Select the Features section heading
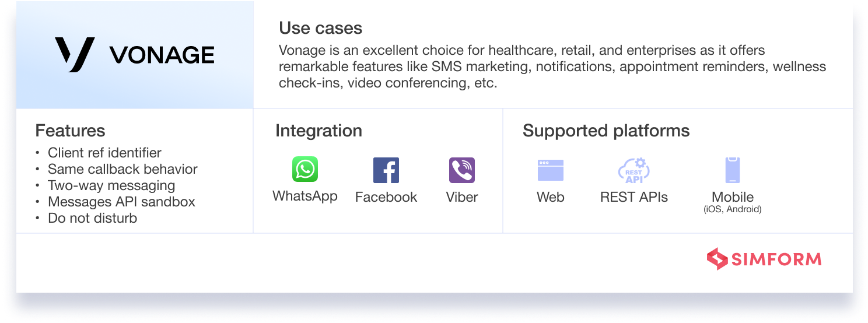Image resolution: width=868 pixels, height=323 pixels. [70, 130]
